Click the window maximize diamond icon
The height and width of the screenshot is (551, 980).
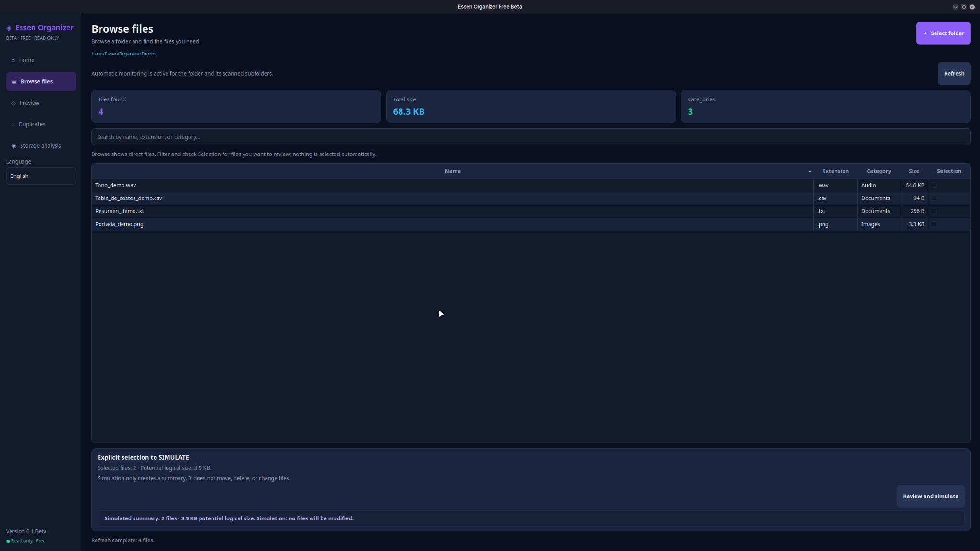tap(964, 7)
